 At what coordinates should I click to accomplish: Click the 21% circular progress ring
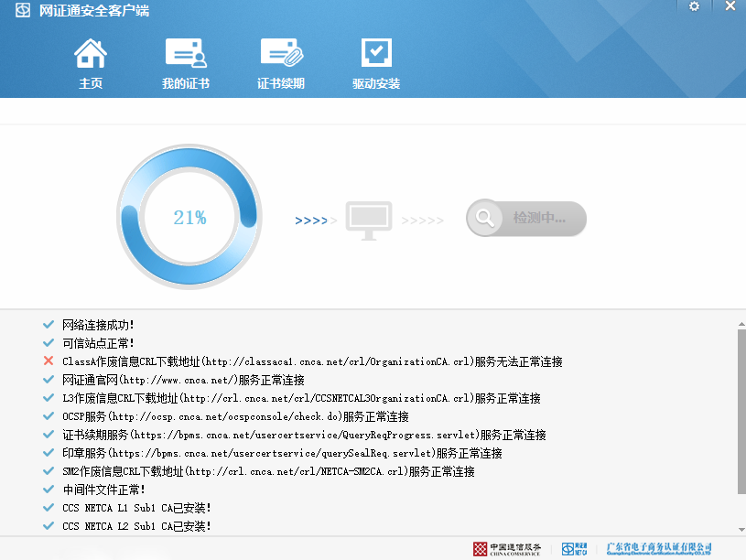[189, 218]
